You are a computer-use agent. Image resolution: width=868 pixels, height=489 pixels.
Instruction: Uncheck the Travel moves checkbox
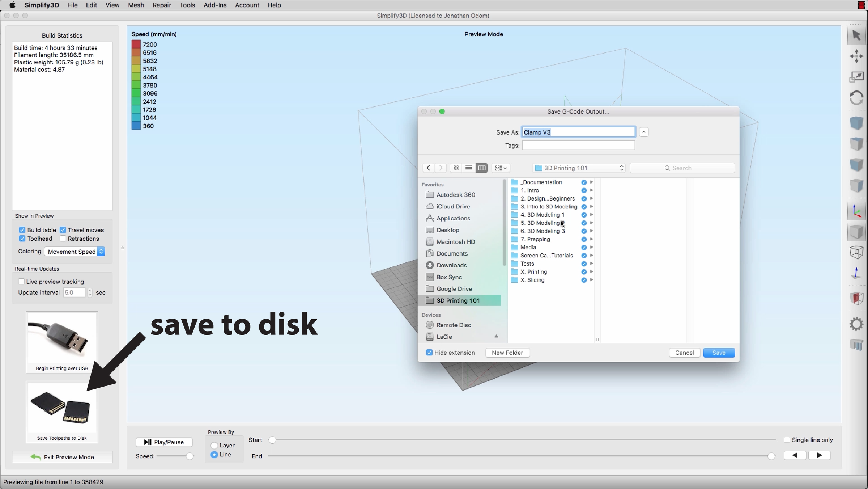(x=63, y=230)
